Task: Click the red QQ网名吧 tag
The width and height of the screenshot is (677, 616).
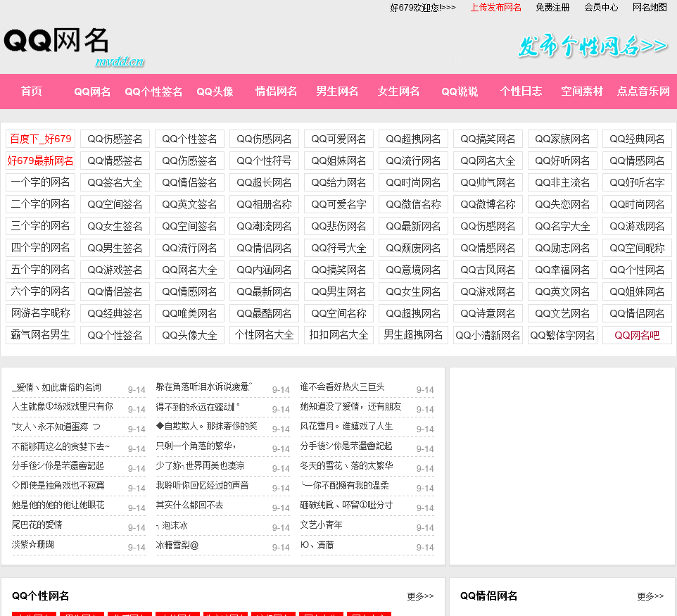Action: tap(638, 335)
